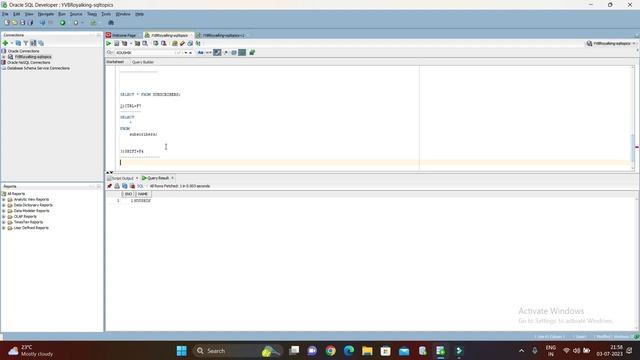Click the Undo arrow in main toolbar
The image size is (640, 360).
pyautogui.click(x=42, y=23)
